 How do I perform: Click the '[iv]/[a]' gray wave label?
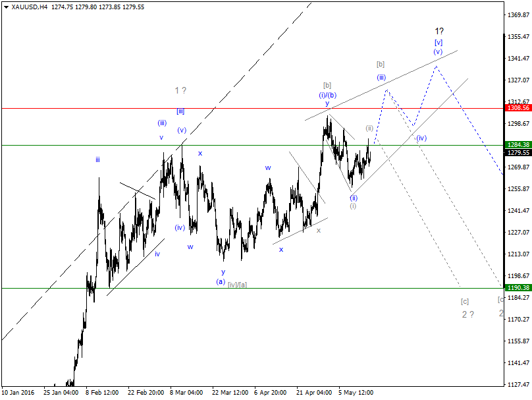(x=238, y=285)
